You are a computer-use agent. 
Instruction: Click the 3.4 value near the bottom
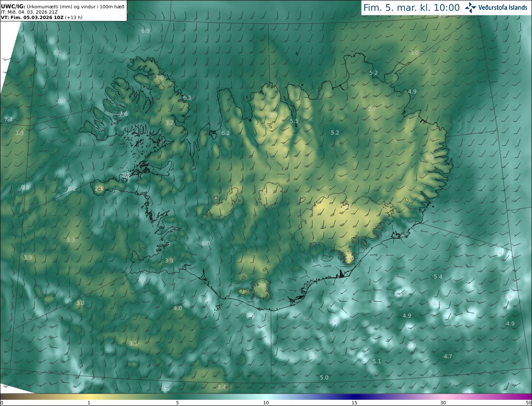pos(222,387)
